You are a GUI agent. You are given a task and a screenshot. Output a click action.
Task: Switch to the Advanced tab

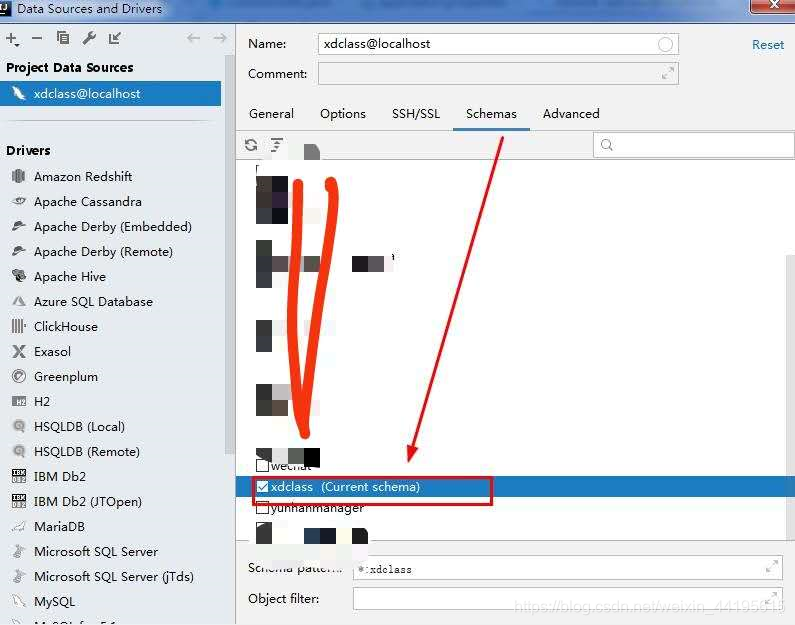coord(571,114)
